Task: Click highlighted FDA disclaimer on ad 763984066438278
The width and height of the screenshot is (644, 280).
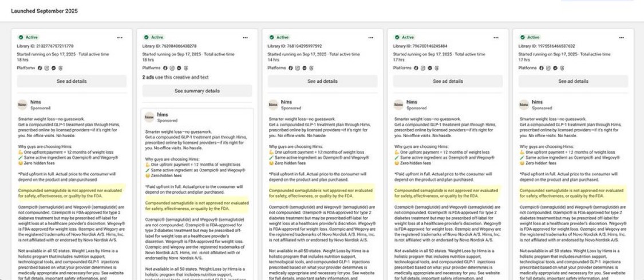Action: coord(197,206)
